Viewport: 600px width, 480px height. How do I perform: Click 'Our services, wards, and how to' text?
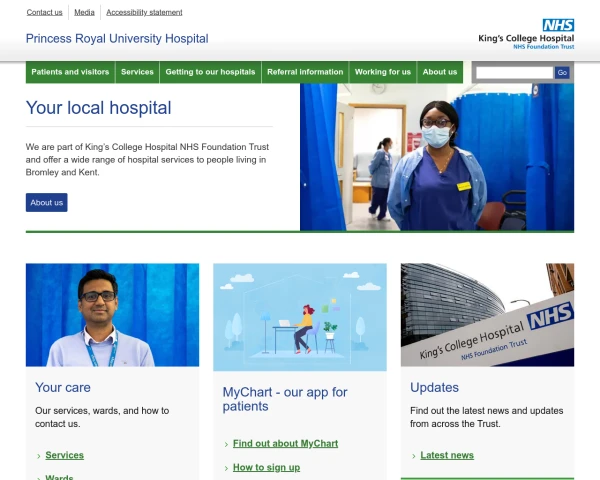[x=102, y=411]
